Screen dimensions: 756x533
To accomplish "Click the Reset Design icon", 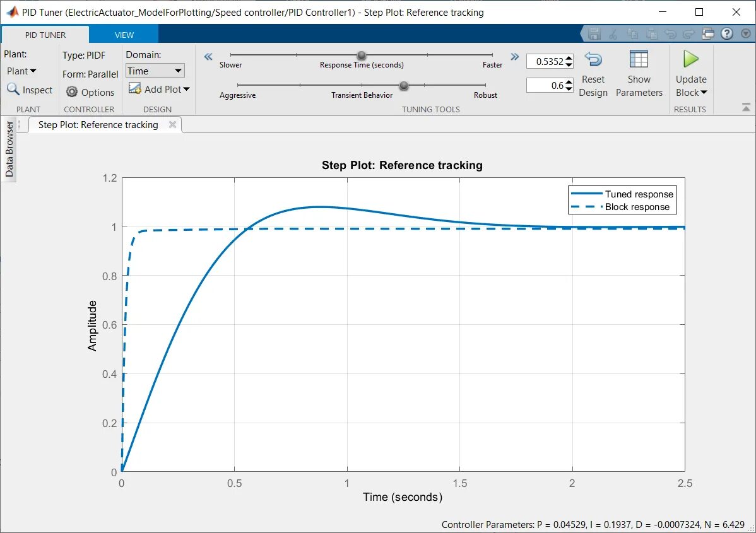I will click(593, 59).
